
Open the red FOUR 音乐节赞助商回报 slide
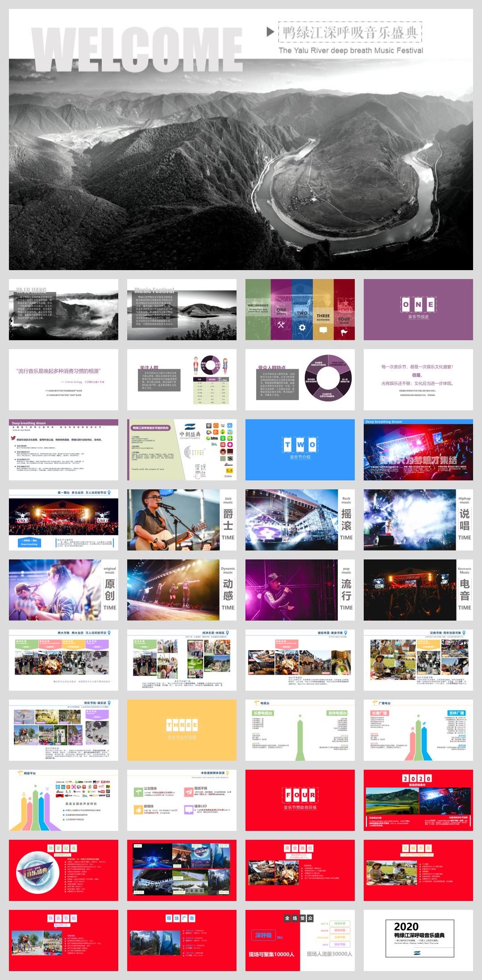(x=300, y=800)
